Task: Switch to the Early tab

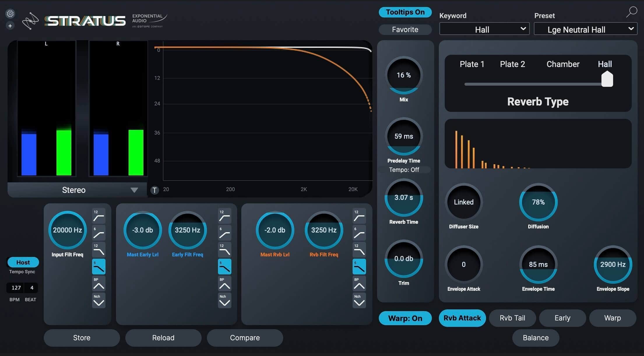Action: pos(562,318)
